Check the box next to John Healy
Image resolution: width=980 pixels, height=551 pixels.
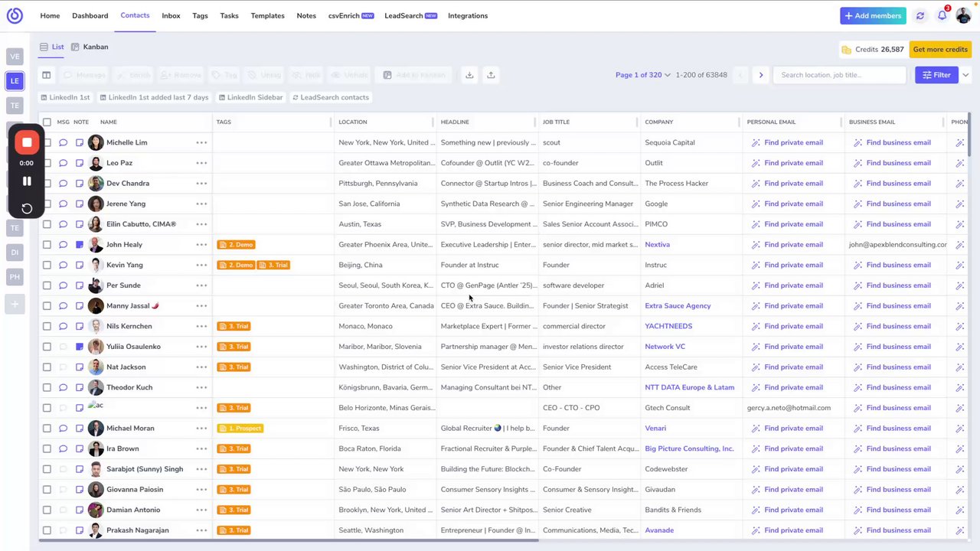(47, 245)
